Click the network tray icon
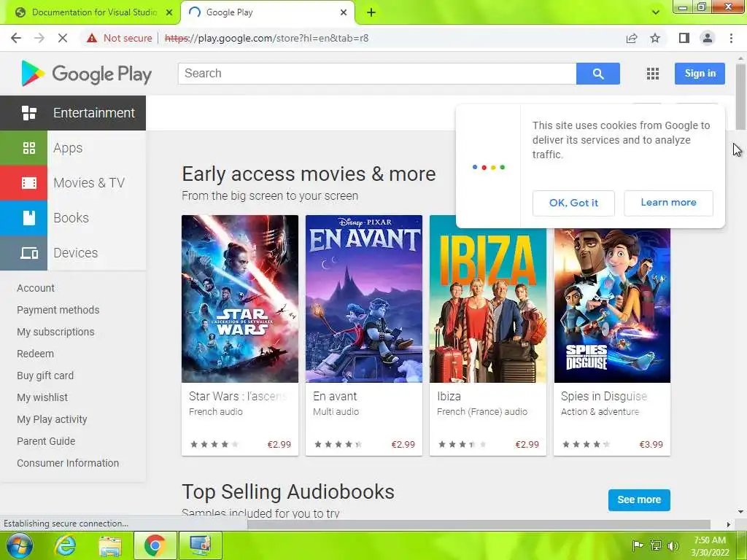747x560 pixels. 656,545
